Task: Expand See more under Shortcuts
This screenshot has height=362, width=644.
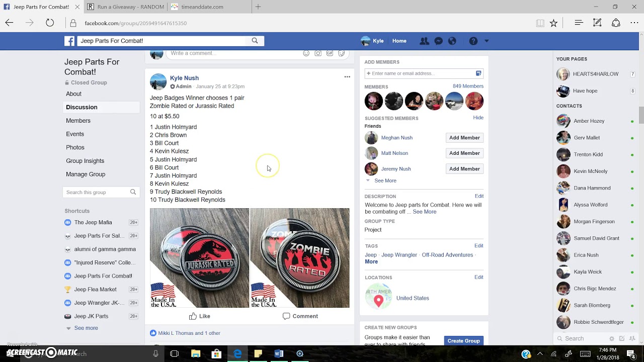Action: point(86,328)
